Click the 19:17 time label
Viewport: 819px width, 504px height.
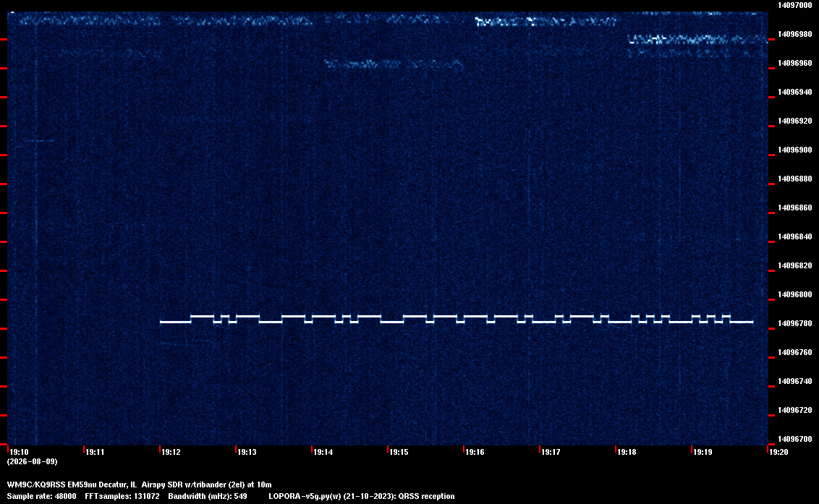(x=551, y=452)
